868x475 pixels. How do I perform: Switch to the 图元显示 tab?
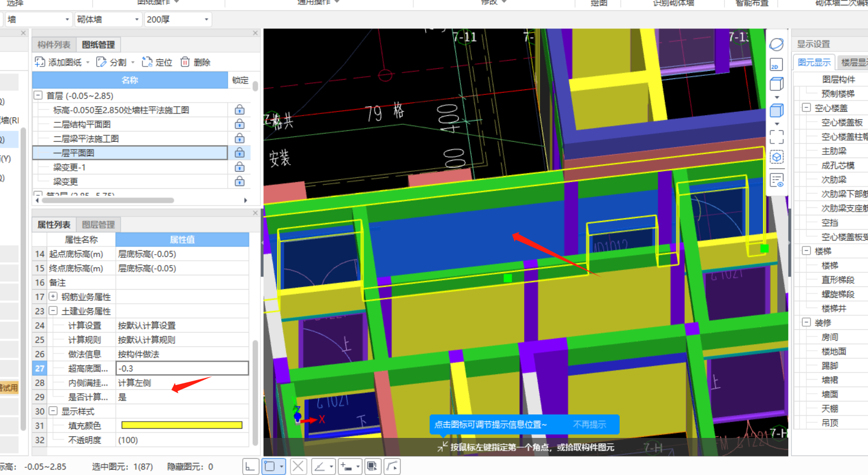click(x=814, y=62)
